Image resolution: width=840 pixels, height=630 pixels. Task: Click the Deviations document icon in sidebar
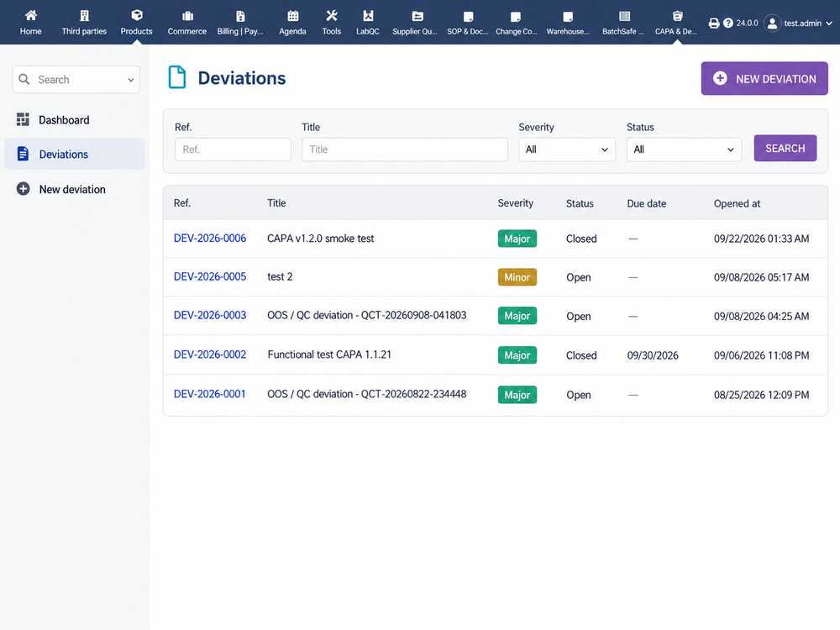click(x=23, y=154)
